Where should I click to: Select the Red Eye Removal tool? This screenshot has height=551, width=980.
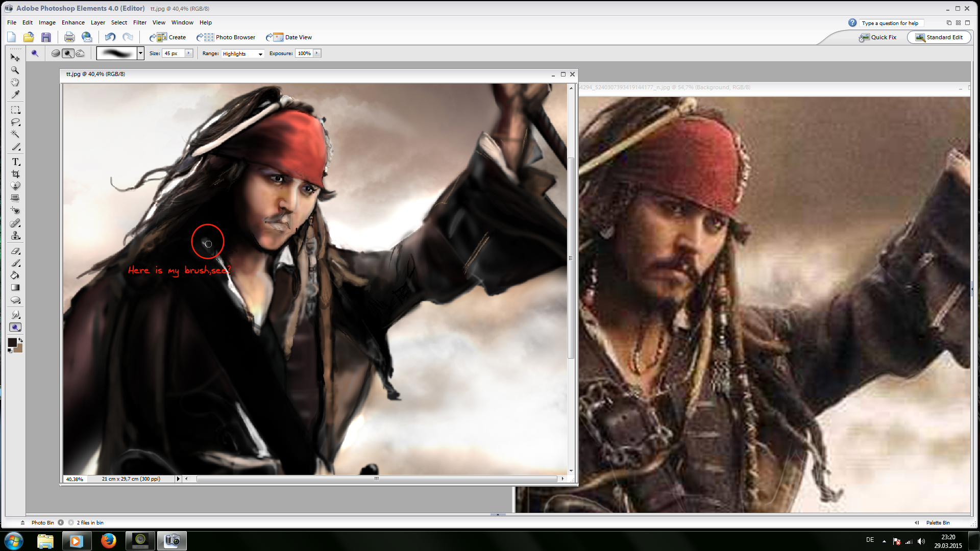pyautogui.click(x=15, y=210)
